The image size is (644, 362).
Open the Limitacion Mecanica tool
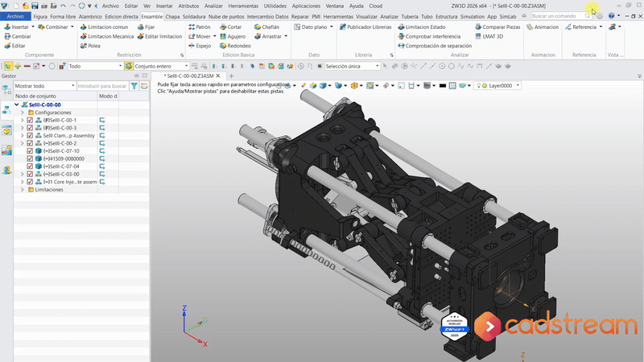[x=107, y=36]
